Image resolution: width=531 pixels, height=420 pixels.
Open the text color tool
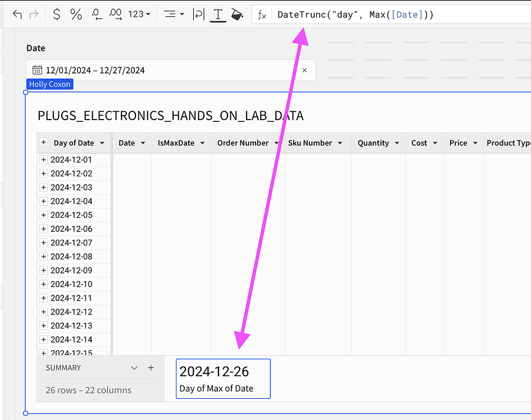click(217, 15)
